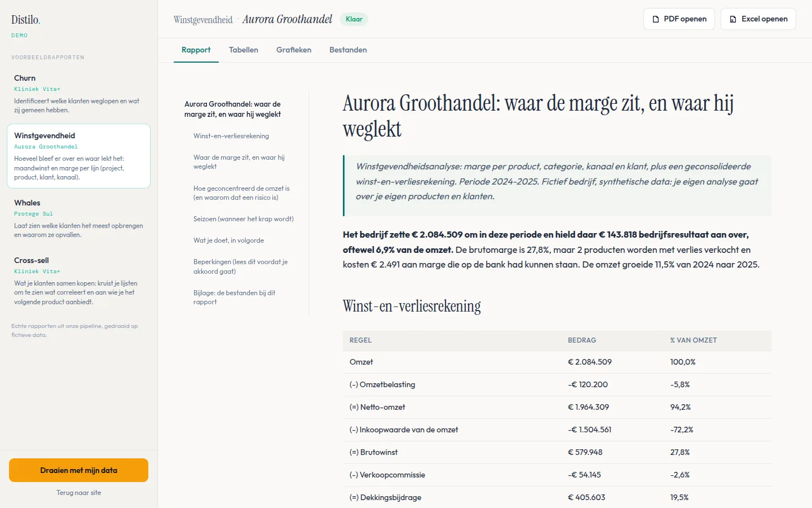Click the (-) Inkoopwaarde van de omzet row
812x508 pixels.
point(557,430)
